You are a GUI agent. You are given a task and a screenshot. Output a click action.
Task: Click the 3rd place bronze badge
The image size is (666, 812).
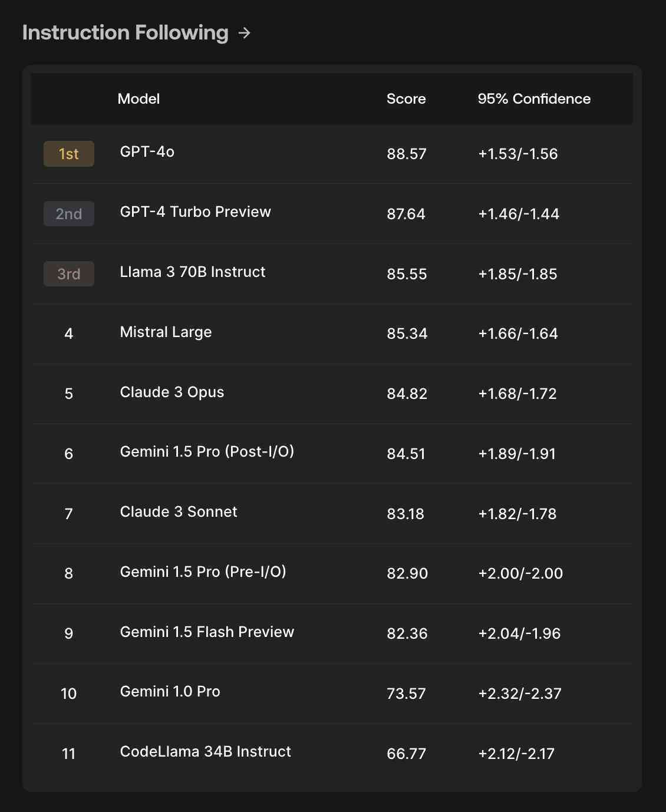point(69,274)
